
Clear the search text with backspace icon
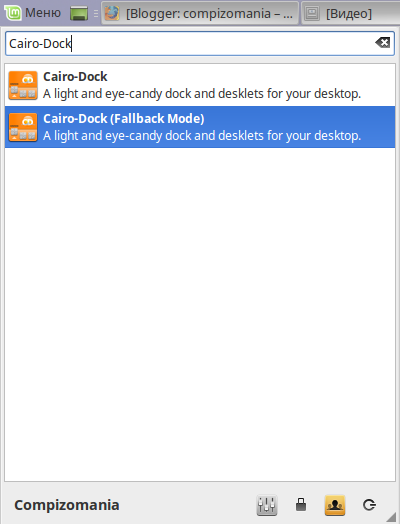point(383,43)
